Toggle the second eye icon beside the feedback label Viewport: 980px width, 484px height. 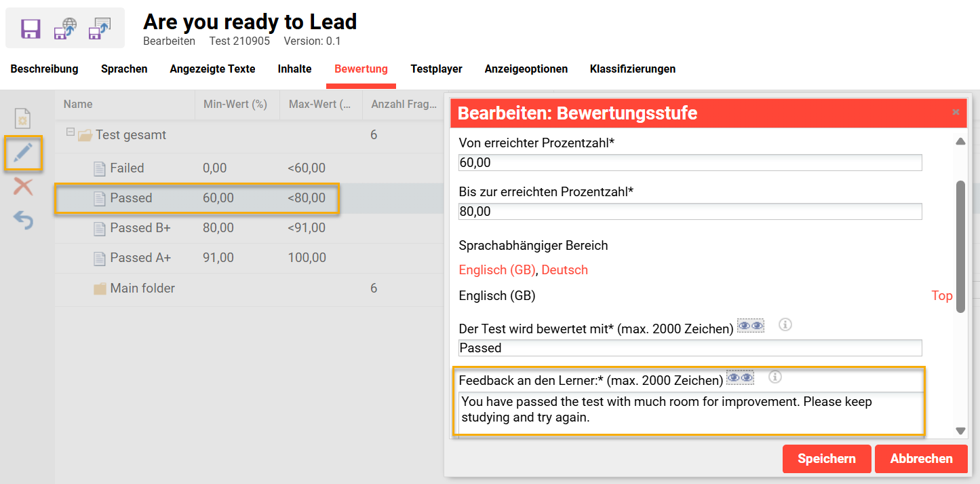tap(746, 377)
